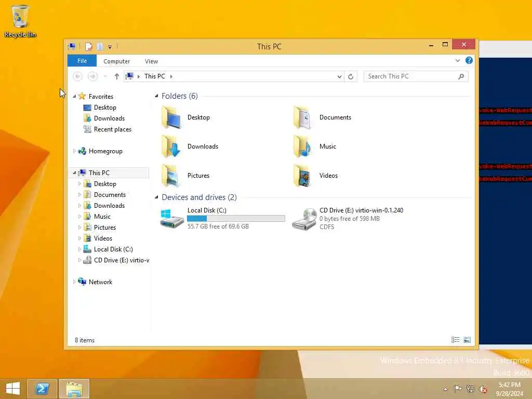Open the View ribbon tab
Image resolution: width=532 pixels, height=399 pixels.
click(151, 61)
